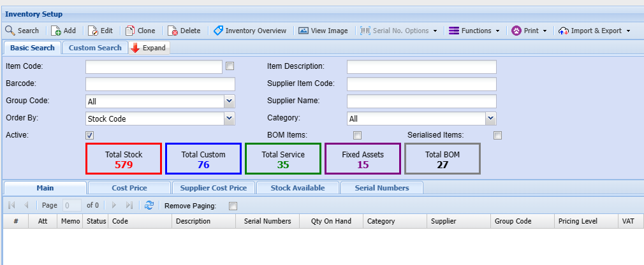
Task: Expand the Order By dropdown
Action: [230, 118]
